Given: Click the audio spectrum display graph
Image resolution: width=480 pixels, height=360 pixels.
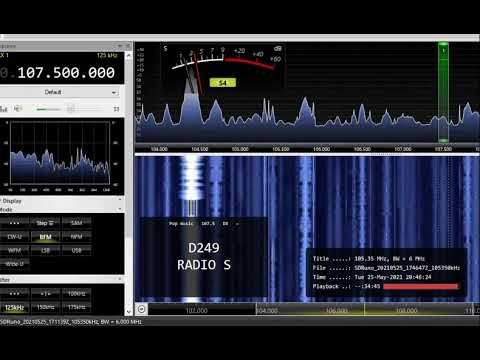Looking at the screenshot, I should (x=60, y=153).
